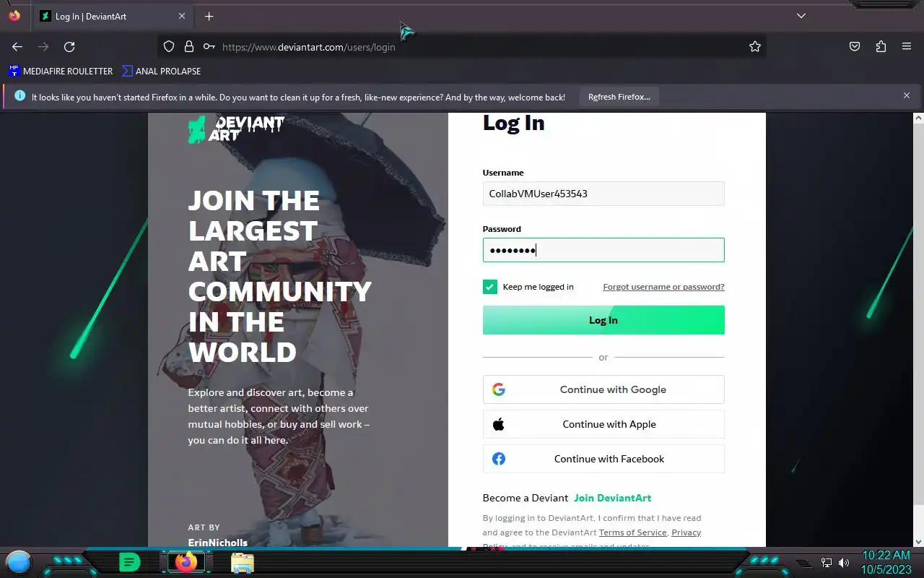Open tracking protection shield icon

tap(169, 46)
